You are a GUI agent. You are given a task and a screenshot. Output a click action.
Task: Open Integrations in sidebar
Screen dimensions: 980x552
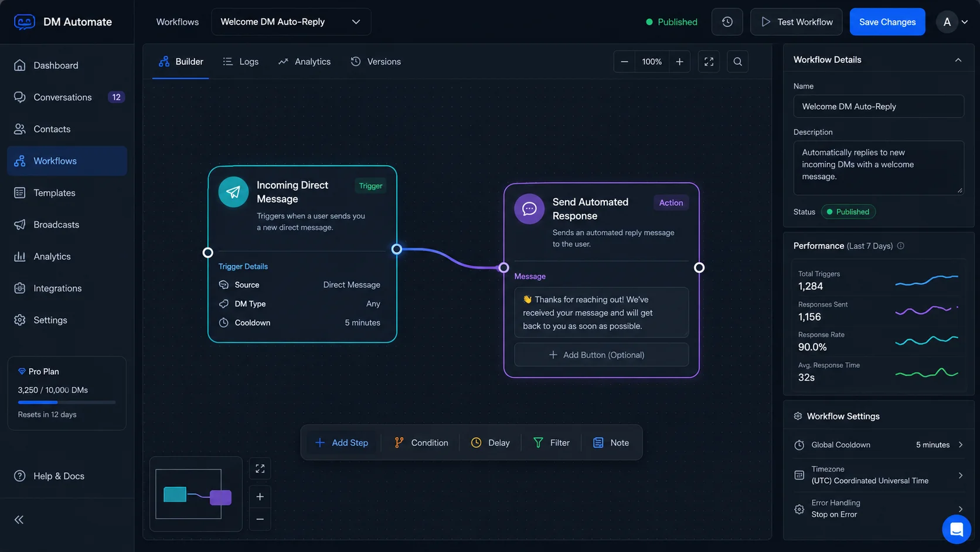pyautogui.click(x=67, y=288)
